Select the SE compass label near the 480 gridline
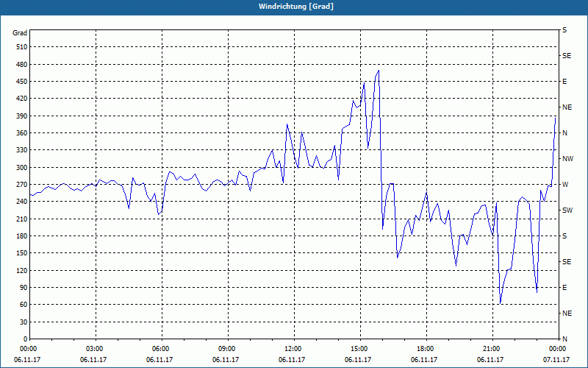588x368 pixels. (x=567, y=56)
